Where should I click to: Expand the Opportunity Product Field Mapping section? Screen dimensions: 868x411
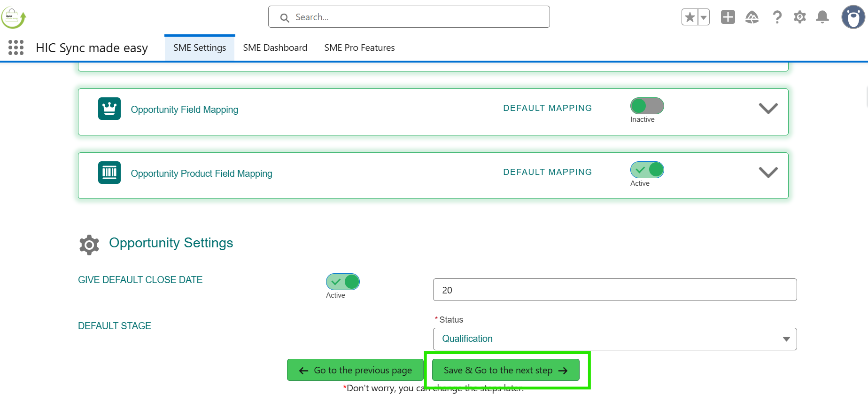coord(768,173)
